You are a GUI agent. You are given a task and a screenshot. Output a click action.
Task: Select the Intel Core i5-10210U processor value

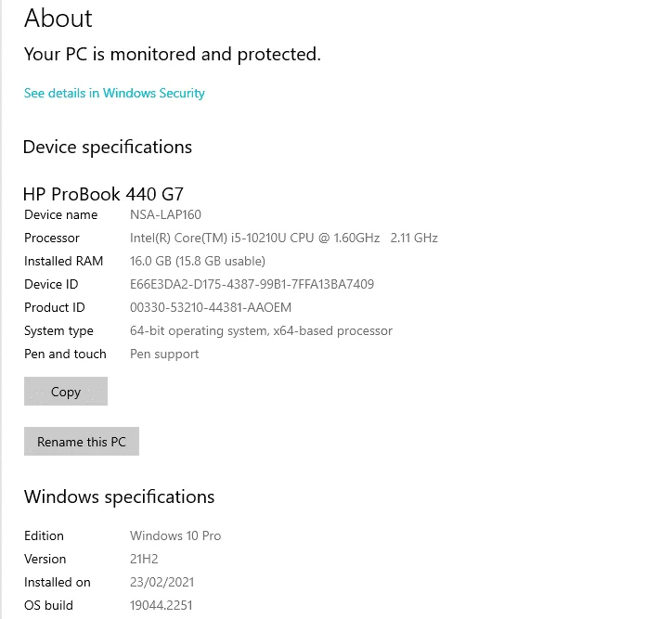[x=284, y=238]
